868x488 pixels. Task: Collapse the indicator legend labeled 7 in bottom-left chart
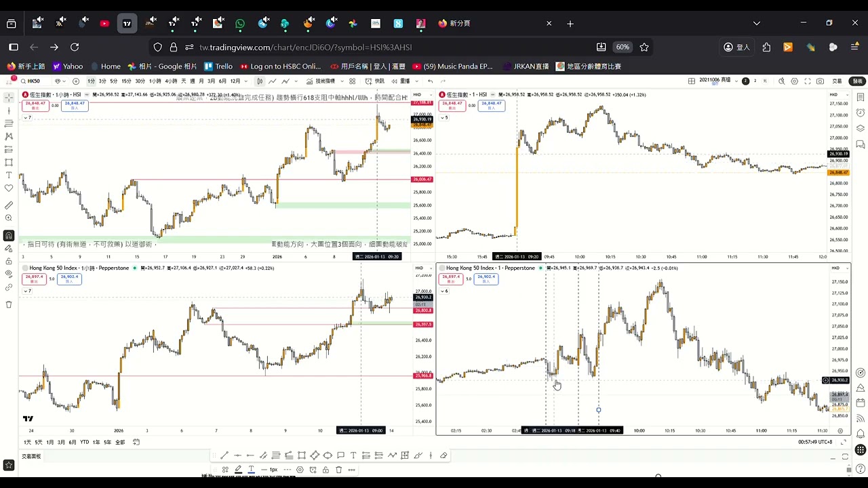[26, 291]
